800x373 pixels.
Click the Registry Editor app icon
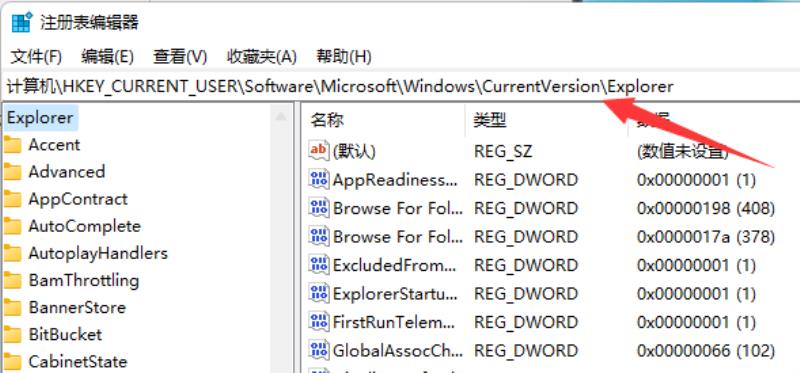(21, 23)
